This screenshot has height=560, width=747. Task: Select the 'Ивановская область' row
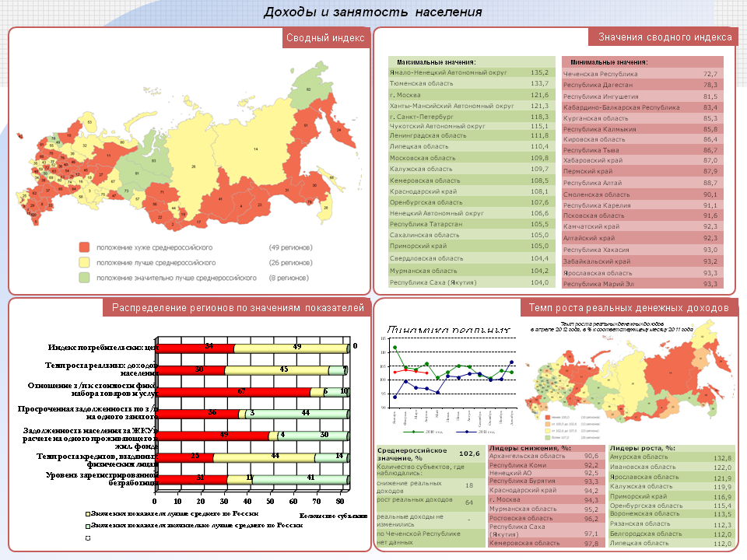[672, 467]
